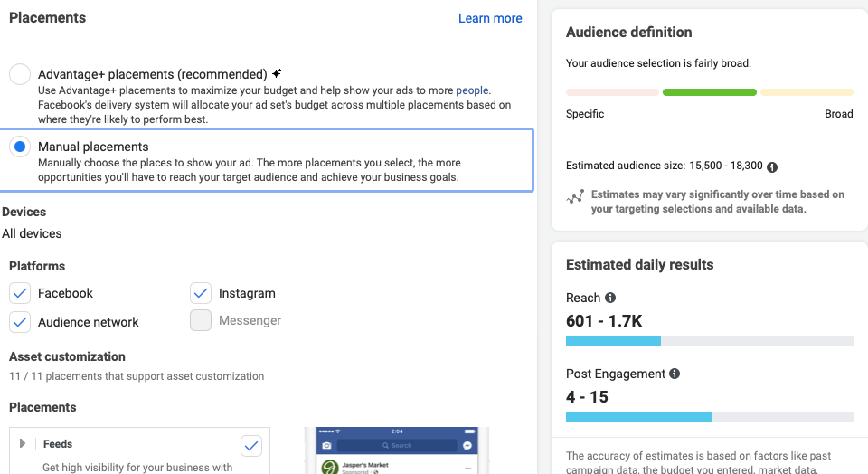Click the estimated audience size info icon

(x=772, y=166)
